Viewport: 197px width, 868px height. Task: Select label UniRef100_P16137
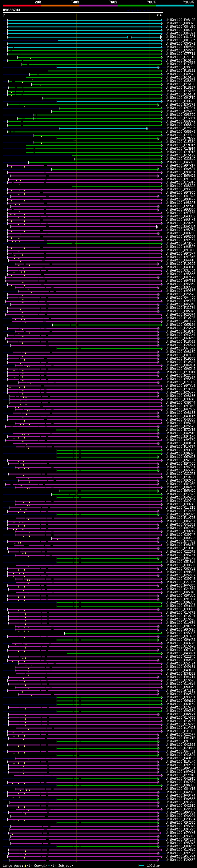pos(180,88)
